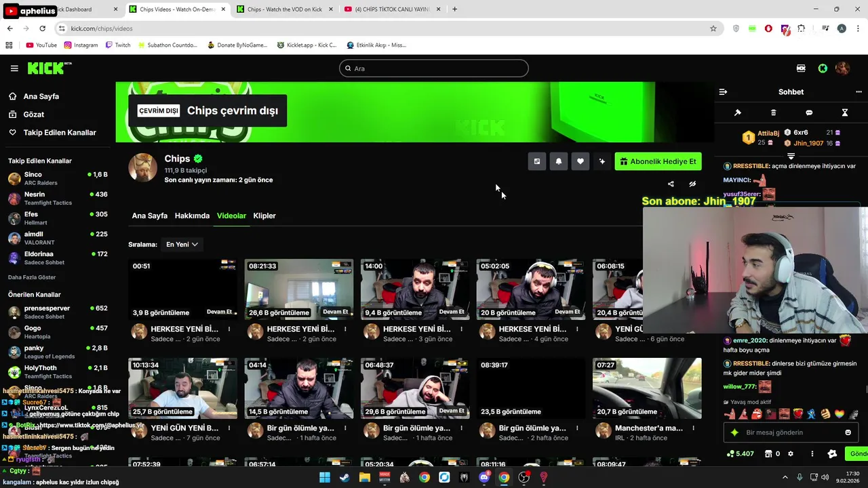Switch to Hakkımda tab
The width and height of the screenshot is (868, 488).
[192, 216]
